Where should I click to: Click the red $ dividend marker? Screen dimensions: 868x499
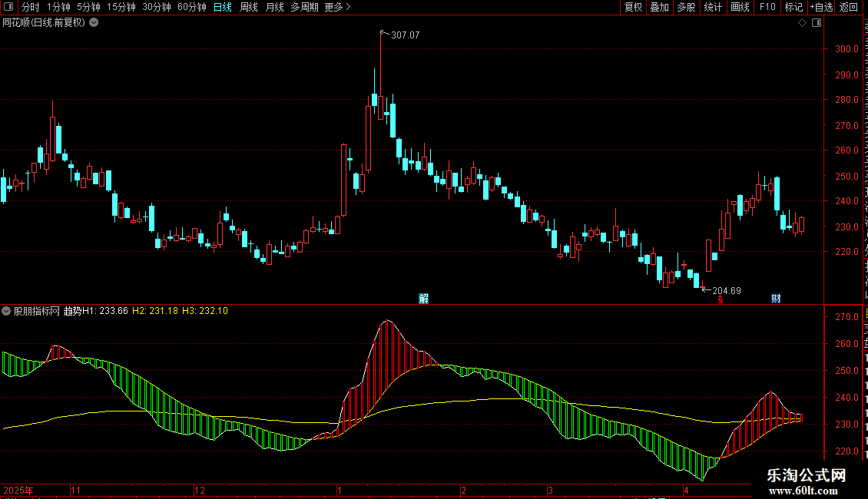pos(721,299)
